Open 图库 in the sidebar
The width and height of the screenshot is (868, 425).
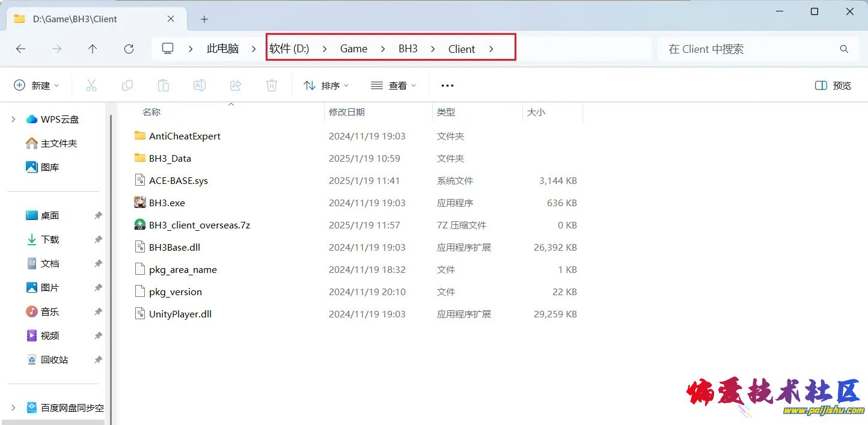[x=43, y=167]
